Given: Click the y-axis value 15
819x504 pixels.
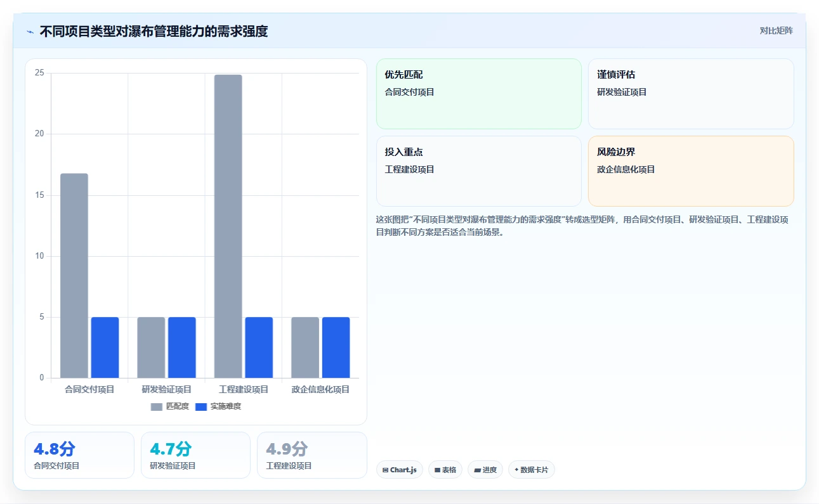Looking at the screenshot, I should coord(39,195).
